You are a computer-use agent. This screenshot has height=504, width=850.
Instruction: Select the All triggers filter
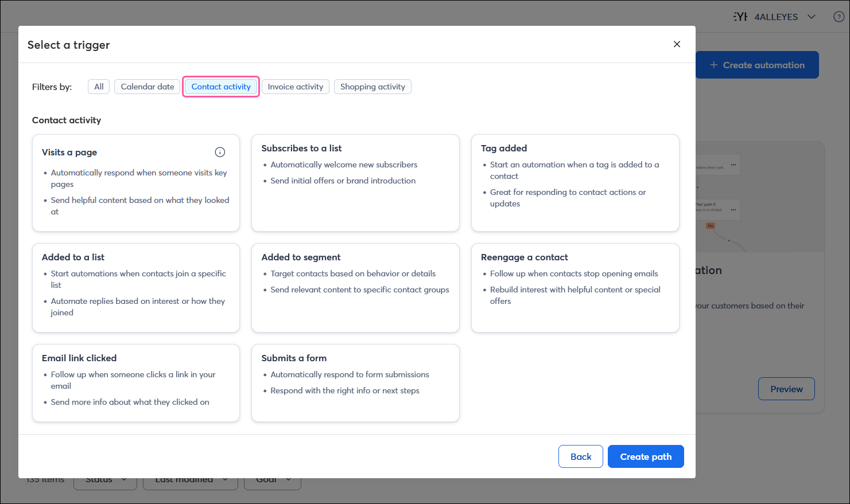[x=98, y=86]
